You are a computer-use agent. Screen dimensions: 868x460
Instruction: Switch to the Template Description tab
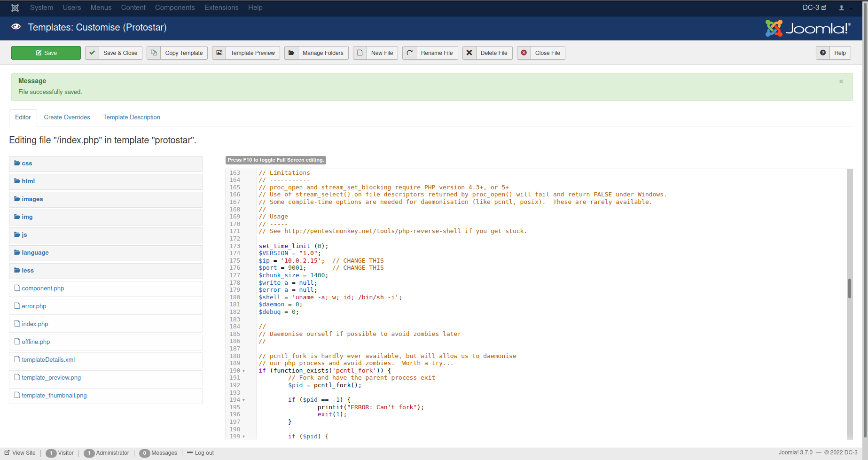(x=132, y=117)
